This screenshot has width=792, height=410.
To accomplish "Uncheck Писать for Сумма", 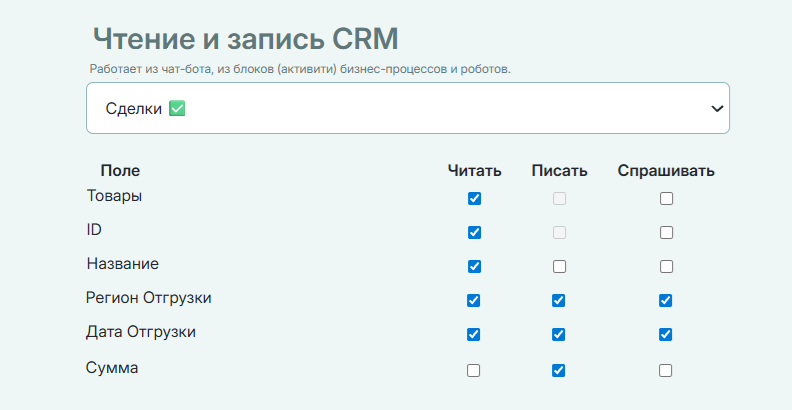I will 559,370.
